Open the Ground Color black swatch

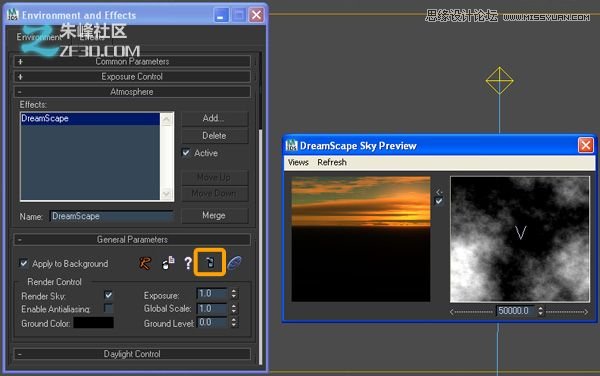(93, 323)
